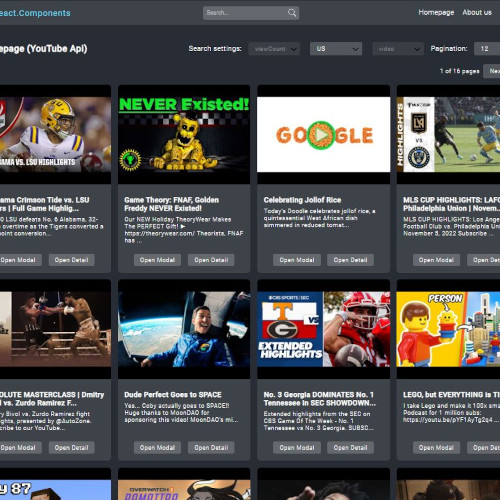
Task: Click description 'Today's Doodle celebrates jollof rice'
Action: click(x=319, y=218)
